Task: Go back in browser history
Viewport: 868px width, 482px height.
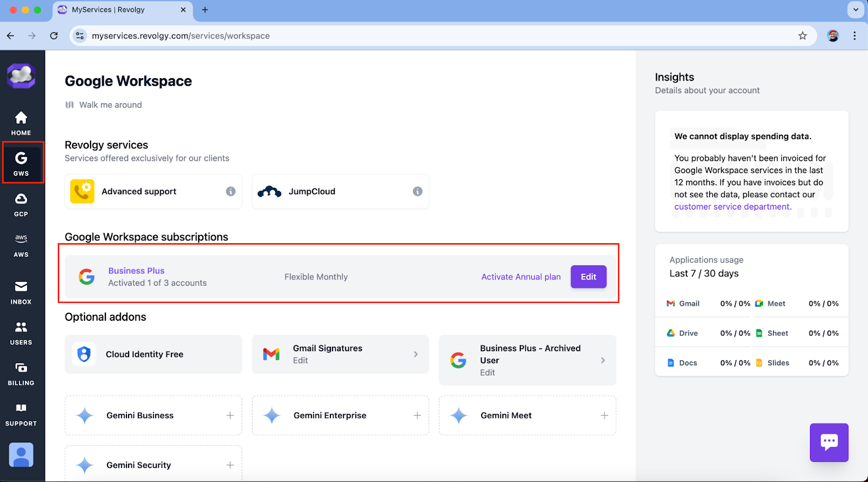Action: pyautogui.click(x=11, y=36)
